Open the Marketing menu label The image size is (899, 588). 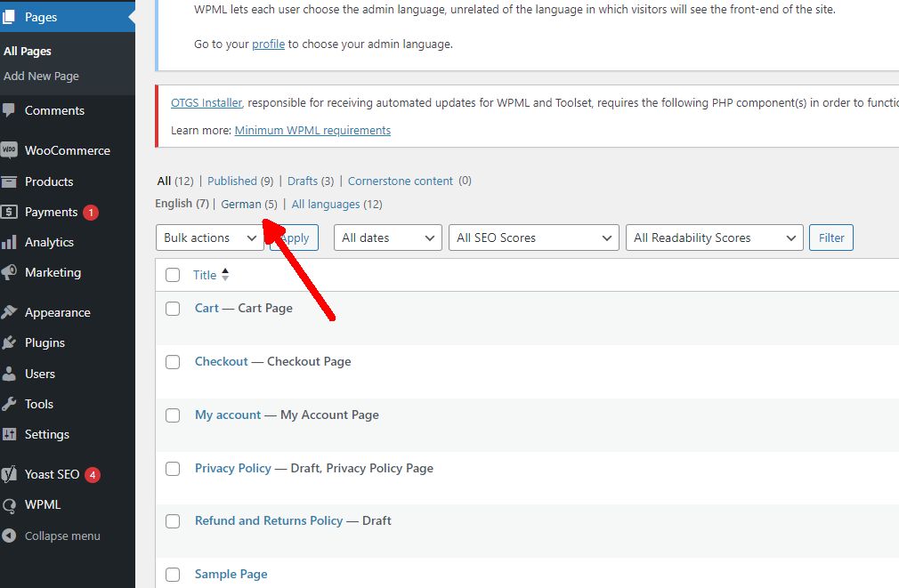[x=53, y=273]
